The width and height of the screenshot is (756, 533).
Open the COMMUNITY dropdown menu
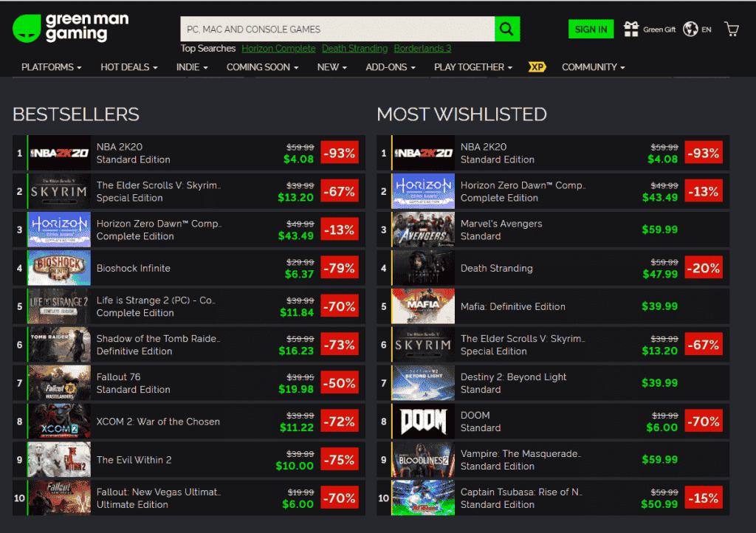click(590, 67)
